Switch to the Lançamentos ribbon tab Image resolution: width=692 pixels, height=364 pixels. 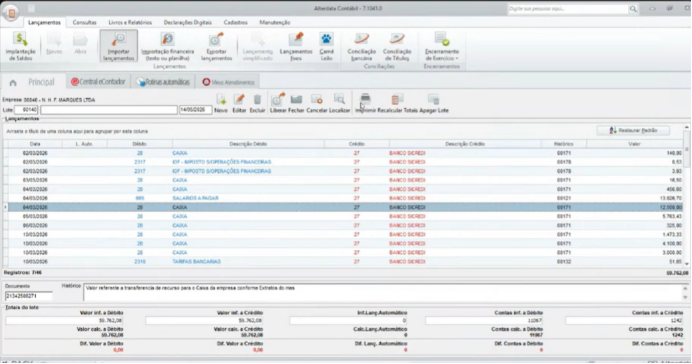pos(44,23)
